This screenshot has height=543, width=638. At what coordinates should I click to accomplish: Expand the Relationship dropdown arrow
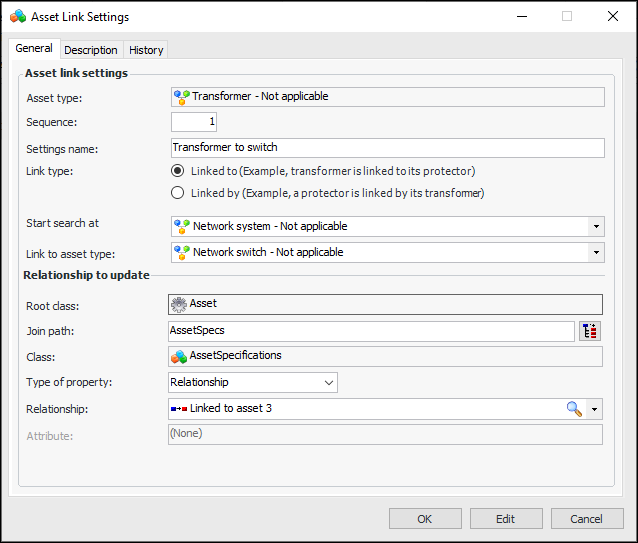click(x=596, y=408)
